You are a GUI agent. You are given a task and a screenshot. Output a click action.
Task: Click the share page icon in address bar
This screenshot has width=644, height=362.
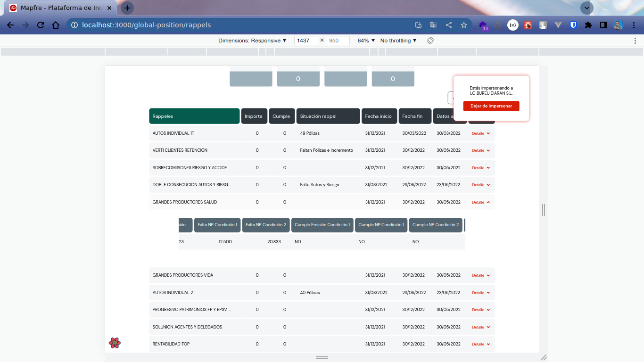click(x=449, y=25)
